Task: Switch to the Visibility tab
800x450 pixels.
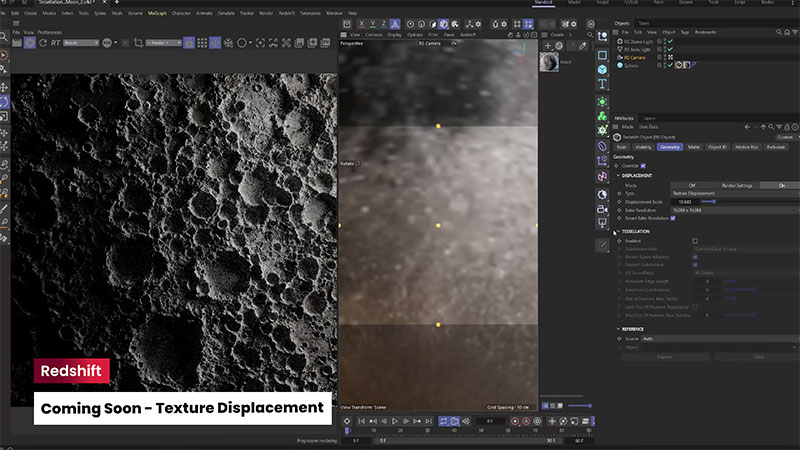Action: (x=644, y=147)
